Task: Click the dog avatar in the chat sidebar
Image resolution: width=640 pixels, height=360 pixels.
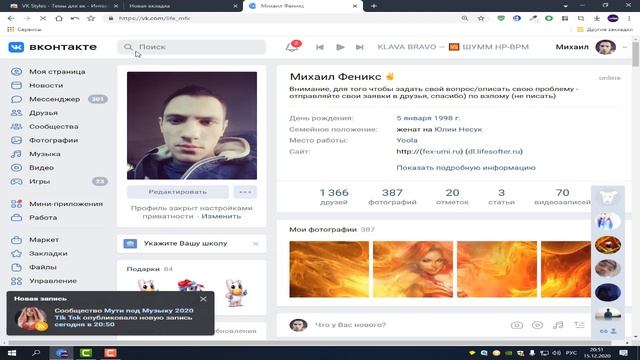Action: pos(608,198)
